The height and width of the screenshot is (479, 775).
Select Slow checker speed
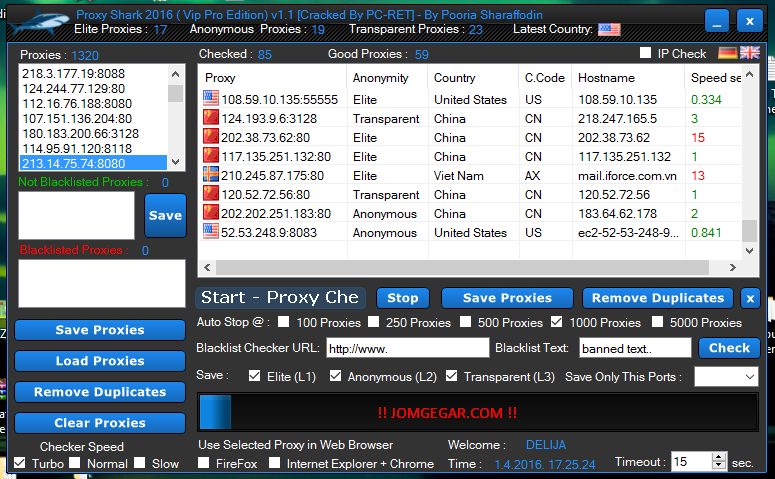tap(140, 463)
